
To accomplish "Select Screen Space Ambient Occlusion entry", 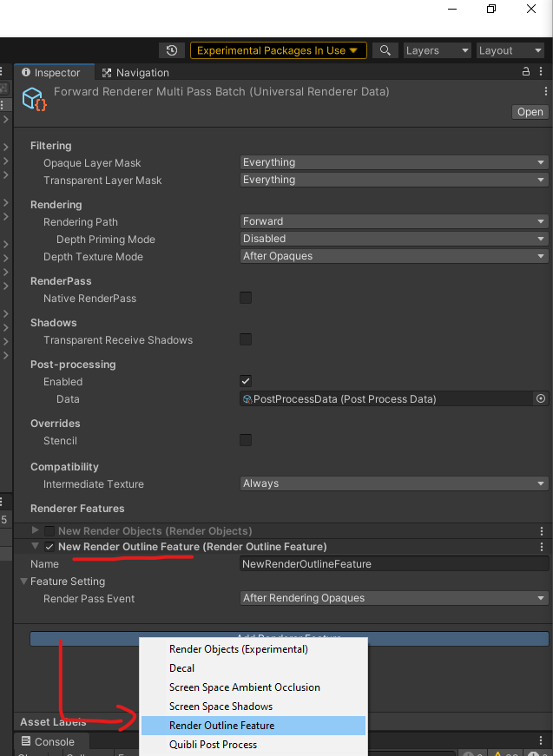I will click(253, 687).
